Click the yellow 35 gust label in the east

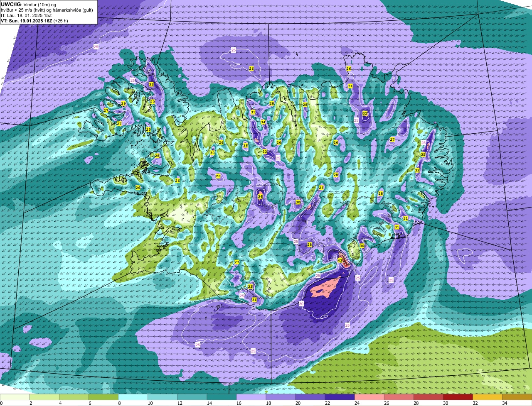pos(423,154)
